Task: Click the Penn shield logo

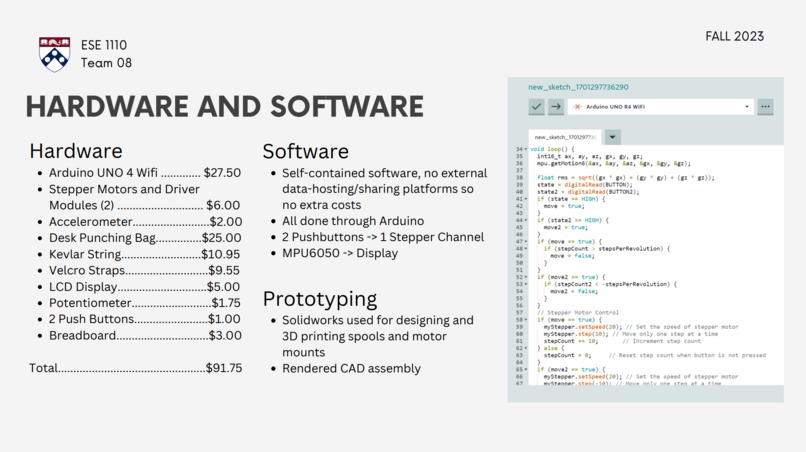Action: pyautogui.click(x=54, y=54)
